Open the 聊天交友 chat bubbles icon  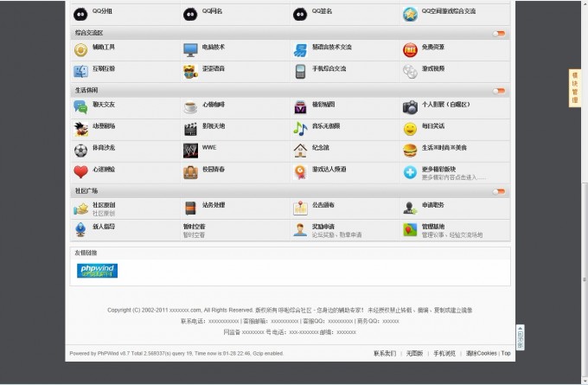[80, 107]
